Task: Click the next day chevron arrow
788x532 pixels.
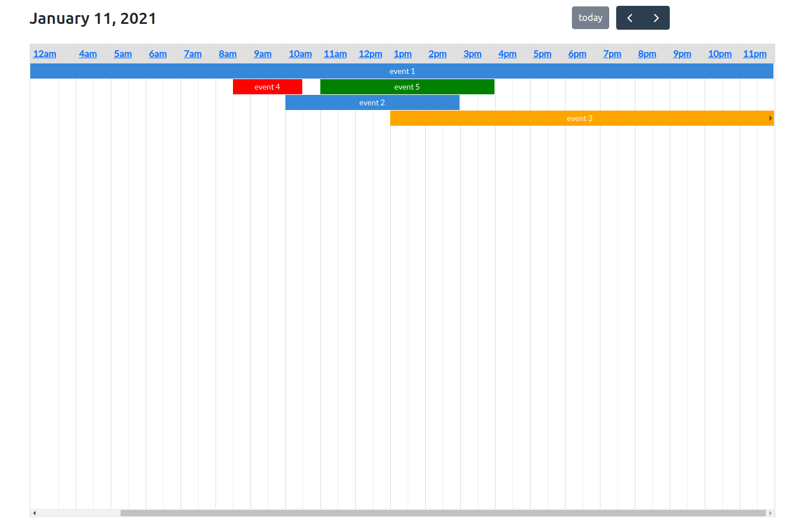Action: [x=656, y=17]
